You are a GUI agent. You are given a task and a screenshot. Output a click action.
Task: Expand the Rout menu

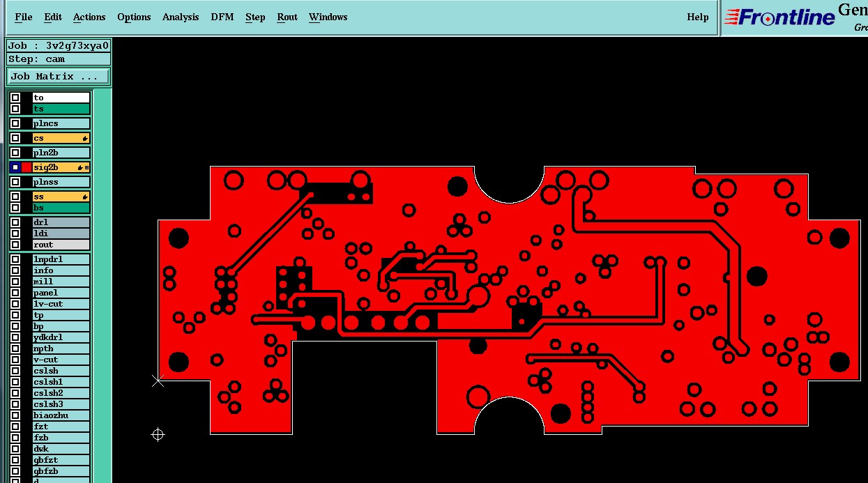pyautogui.click(x=287, y=17)
